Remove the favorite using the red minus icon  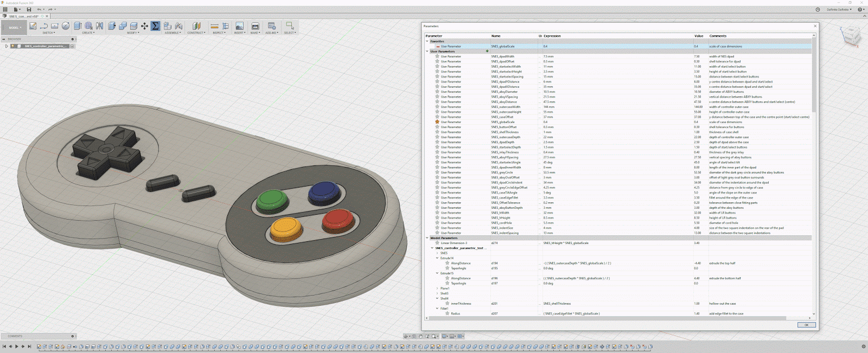pos(438,47)
